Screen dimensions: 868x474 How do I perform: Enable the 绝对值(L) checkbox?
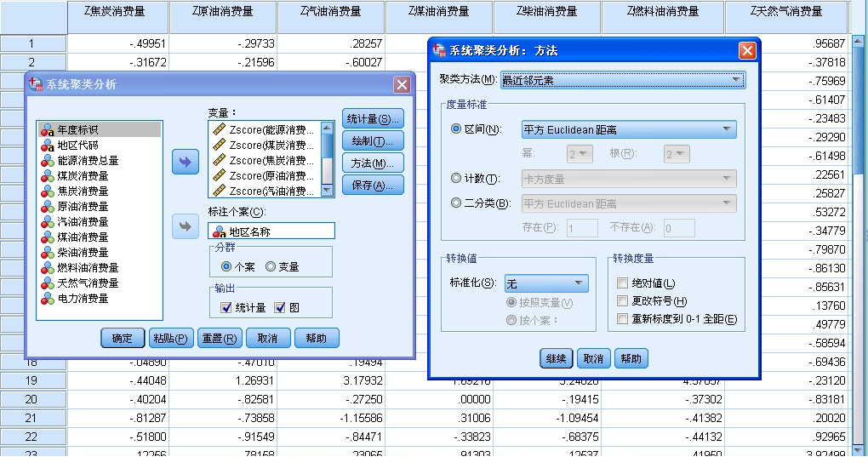tap(622, 283)
